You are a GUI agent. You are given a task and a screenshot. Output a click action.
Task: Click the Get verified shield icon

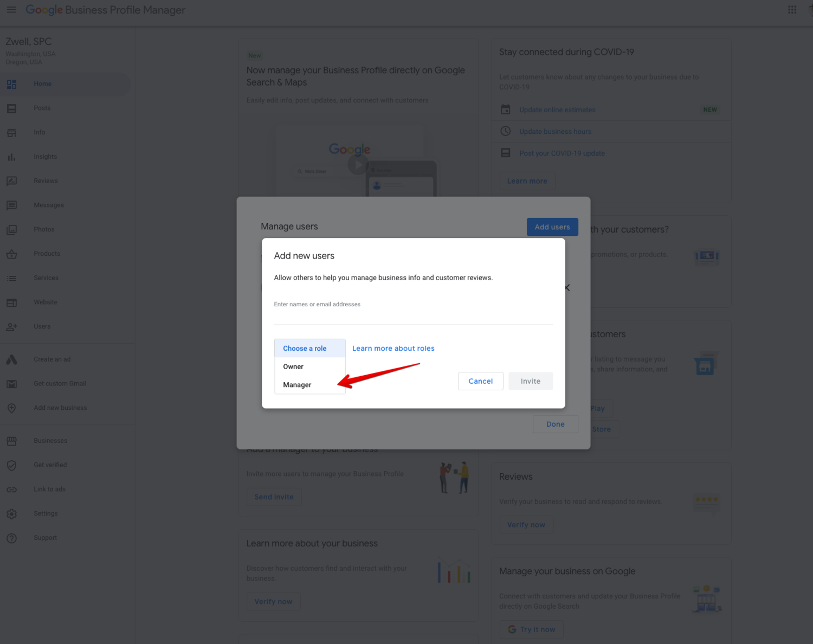click(x=11, y=465)
